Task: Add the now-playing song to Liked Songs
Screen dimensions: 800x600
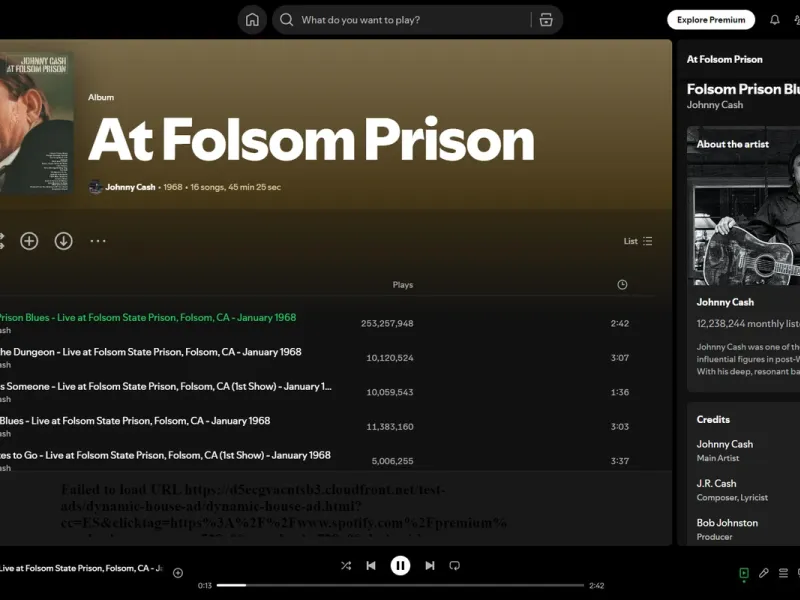Action: (x=178, y=573)
